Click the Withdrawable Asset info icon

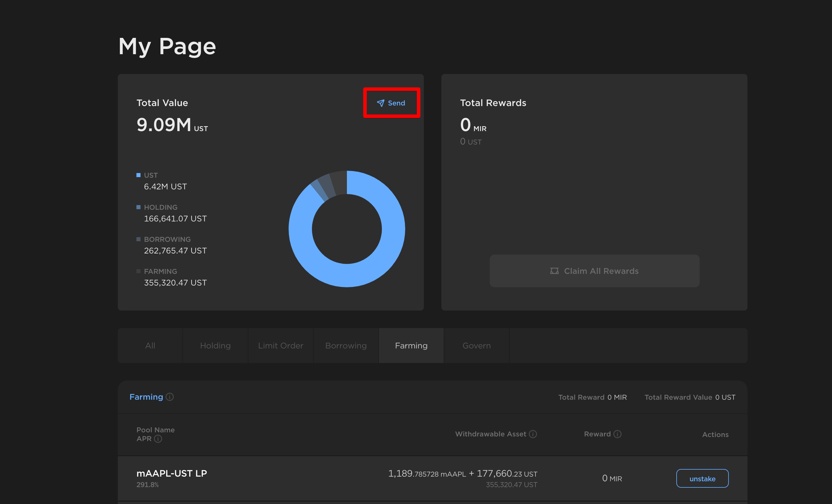[x=533, y=434]
